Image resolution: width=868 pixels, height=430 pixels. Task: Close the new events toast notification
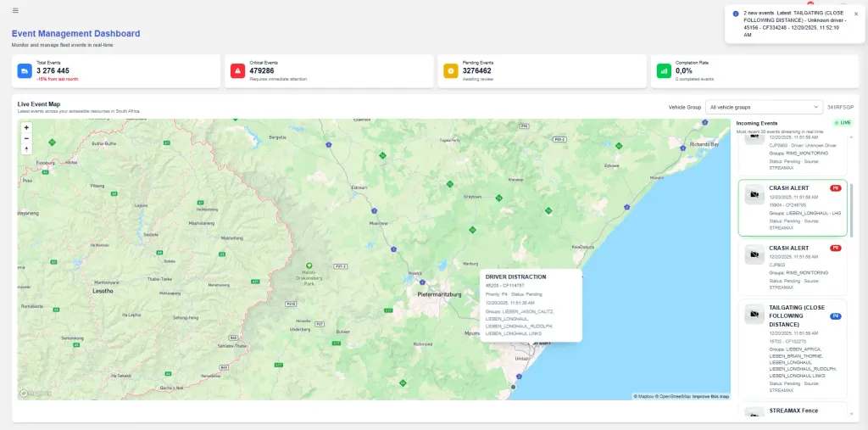(x=856, y=14)
